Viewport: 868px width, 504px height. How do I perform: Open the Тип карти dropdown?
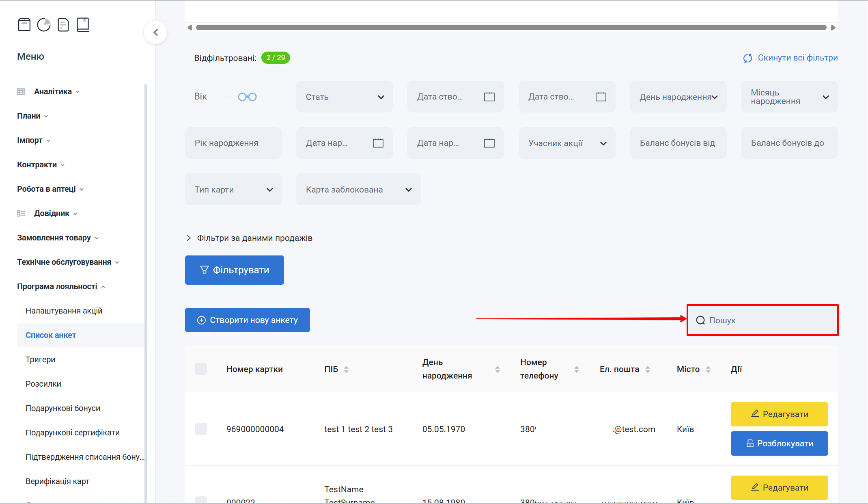233,190
